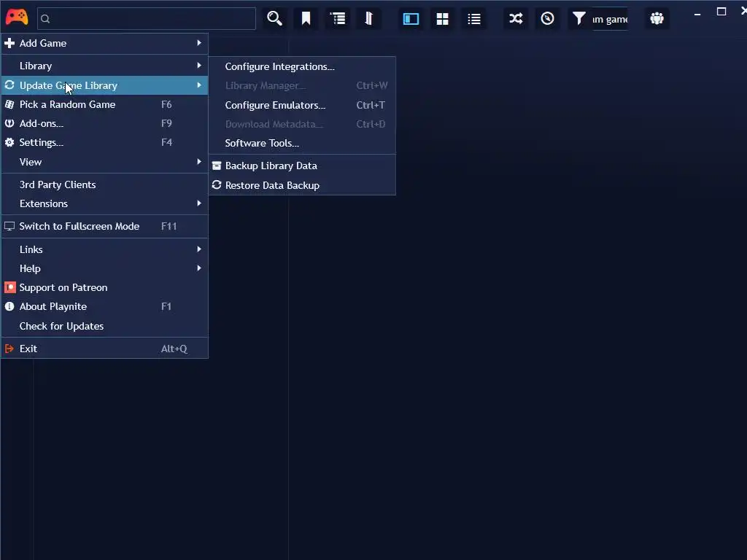Viewport: 747px width, 560px height.
Task: Expand the Library submenu
Action: click(104, 66)
